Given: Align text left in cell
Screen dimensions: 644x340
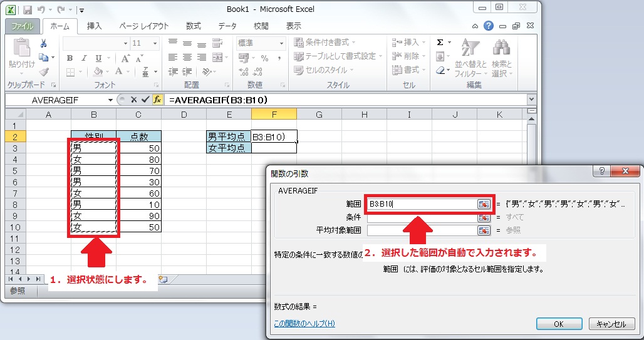Looking at the screenshot, I should tap(173, 58).
